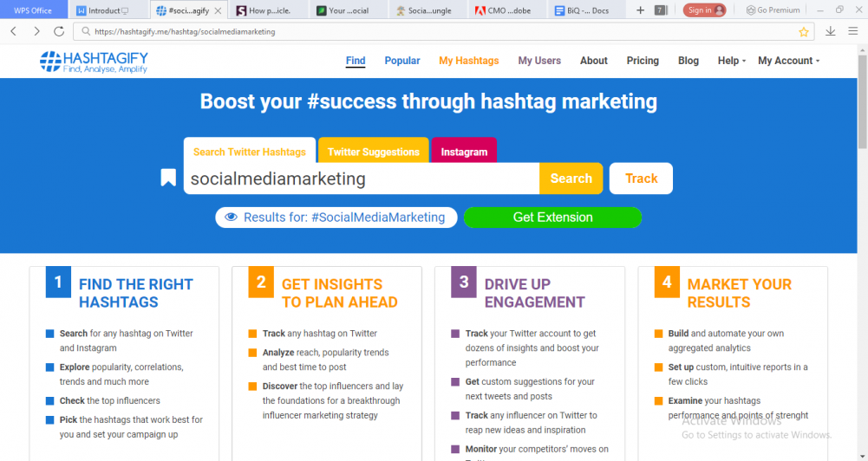This screenshot has width=868, height=461.
Task: Click the green Get Extension button
Action: tap(552, 217)
